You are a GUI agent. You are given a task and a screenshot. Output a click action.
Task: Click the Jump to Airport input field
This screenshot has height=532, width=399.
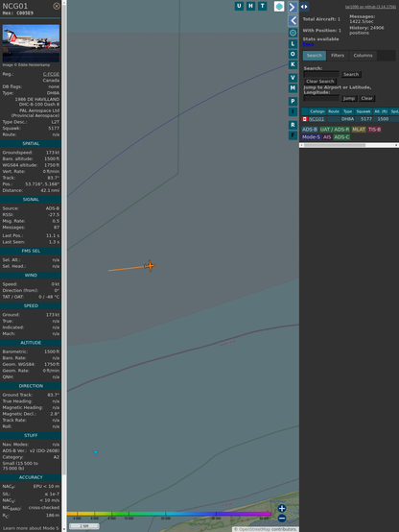point(321,98)
